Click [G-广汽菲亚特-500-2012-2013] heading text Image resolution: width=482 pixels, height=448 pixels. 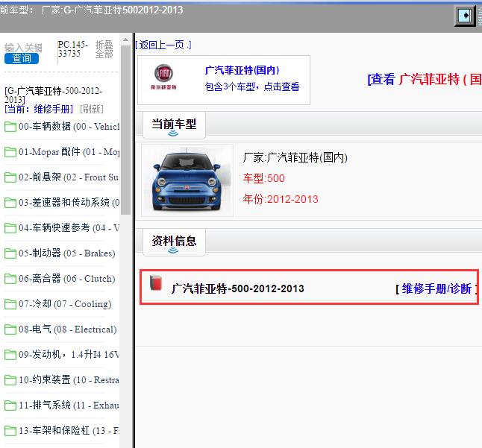click(53, 95)
